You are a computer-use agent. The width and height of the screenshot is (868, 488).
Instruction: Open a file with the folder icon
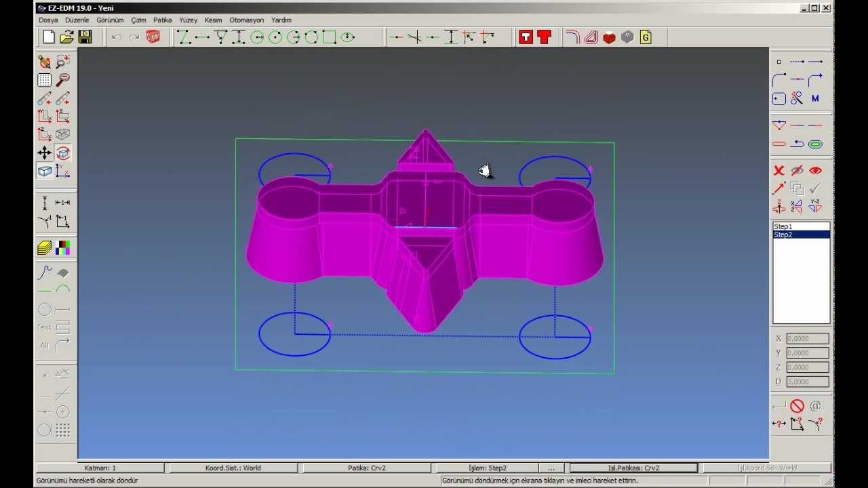coord(66,37)
